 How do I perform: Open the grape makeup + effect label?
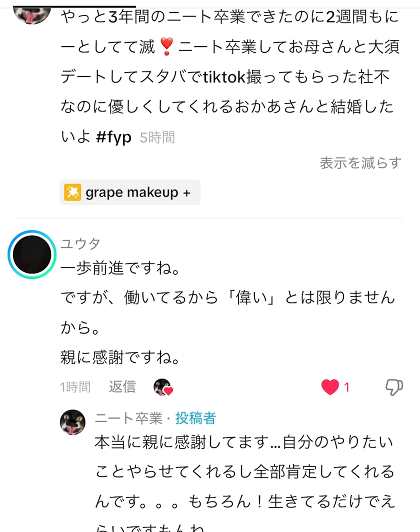(138, 192)
